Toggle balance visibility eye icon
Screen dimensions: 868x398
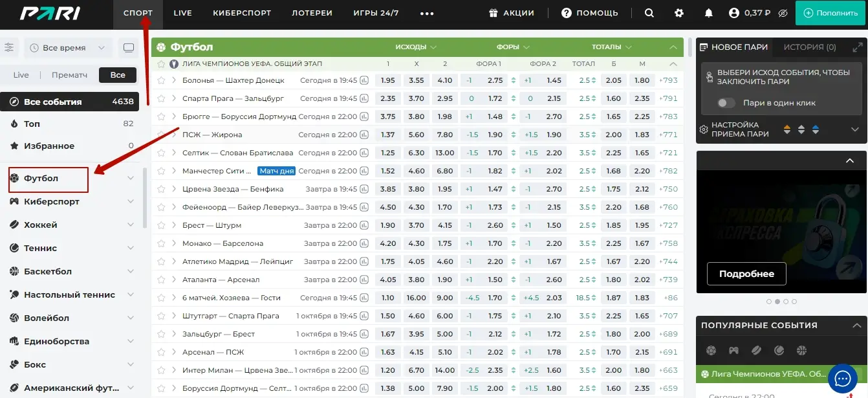[x=782, y=13]
